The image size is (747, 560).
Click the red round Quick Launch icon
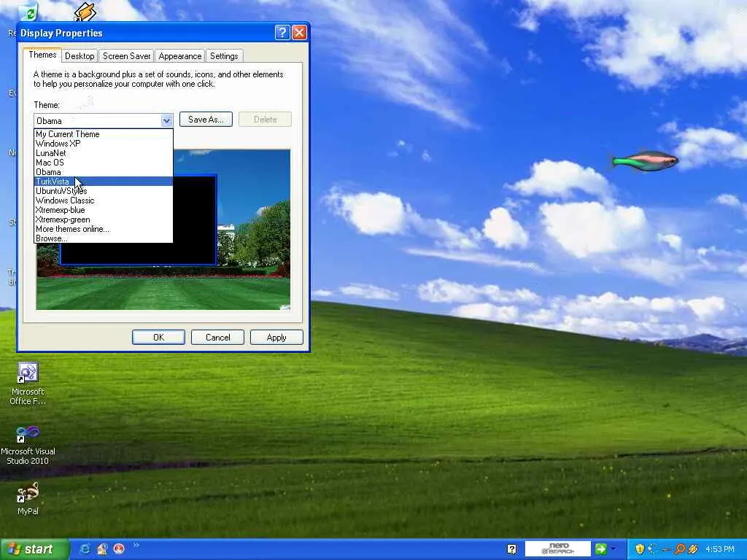(x=119, y=549)
